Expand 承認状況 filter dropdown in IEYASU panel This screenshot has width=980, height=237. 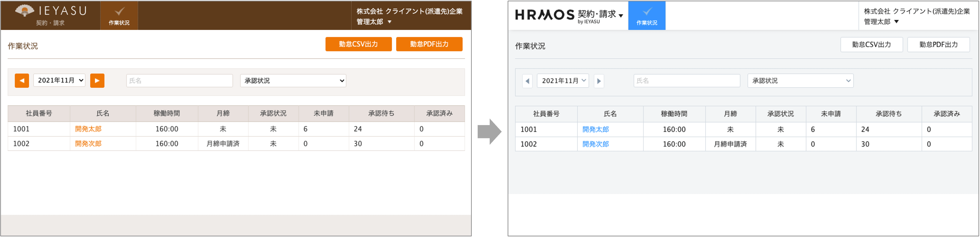pos(293,81)
